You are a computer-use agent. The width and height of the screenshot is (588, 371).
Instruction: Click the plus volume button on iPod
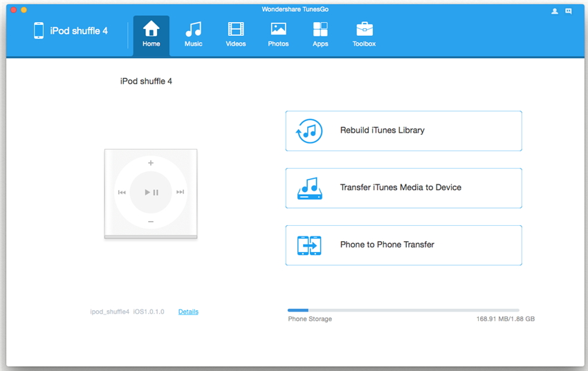(x=151, y=164)
